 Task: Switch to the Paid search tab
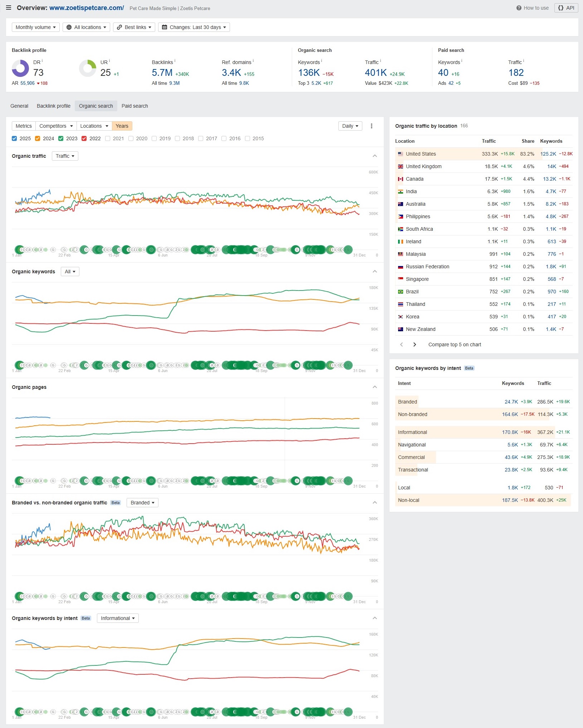pos(134,106)
